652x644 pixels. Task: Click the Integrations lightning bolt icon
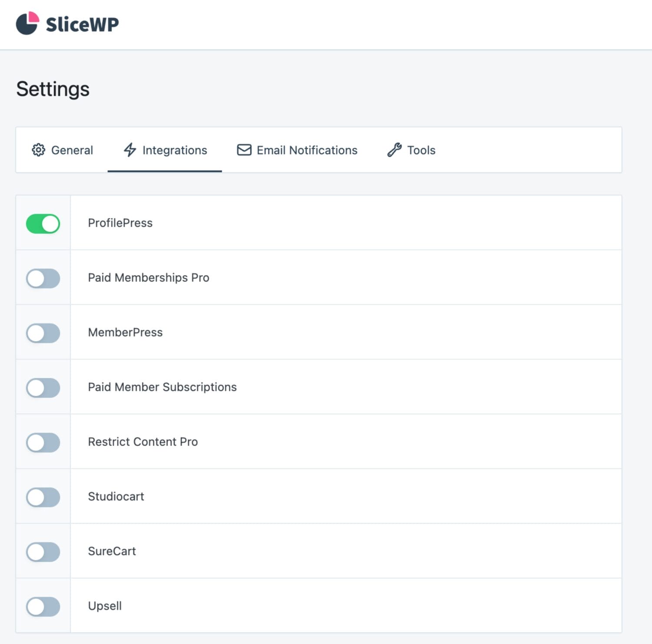[130, 150]
